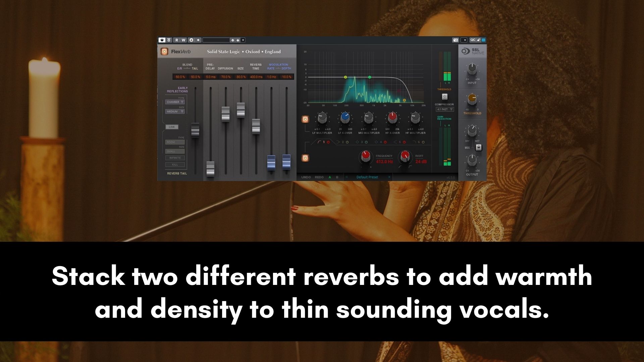The height and width of the screenshot is (362, 644).
Task: Click the red R/OFF slope knob
Action: click(405, 156)
